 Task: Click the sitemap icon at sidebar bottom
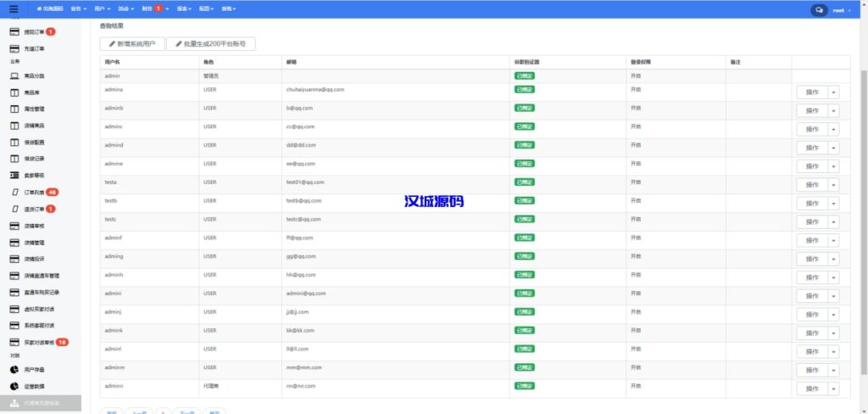[14, 404]
